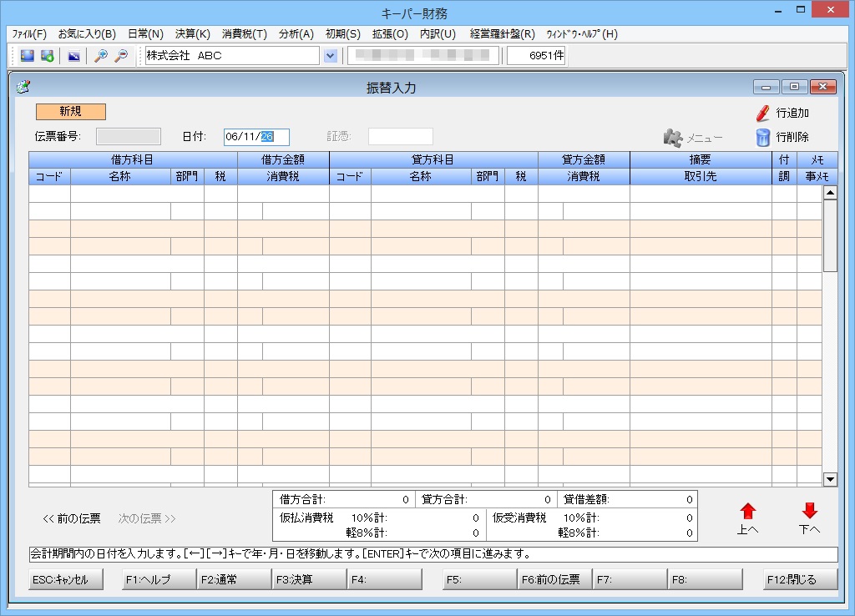
Task: Click the 借方科目 column header
Action: tap(133, 159)
